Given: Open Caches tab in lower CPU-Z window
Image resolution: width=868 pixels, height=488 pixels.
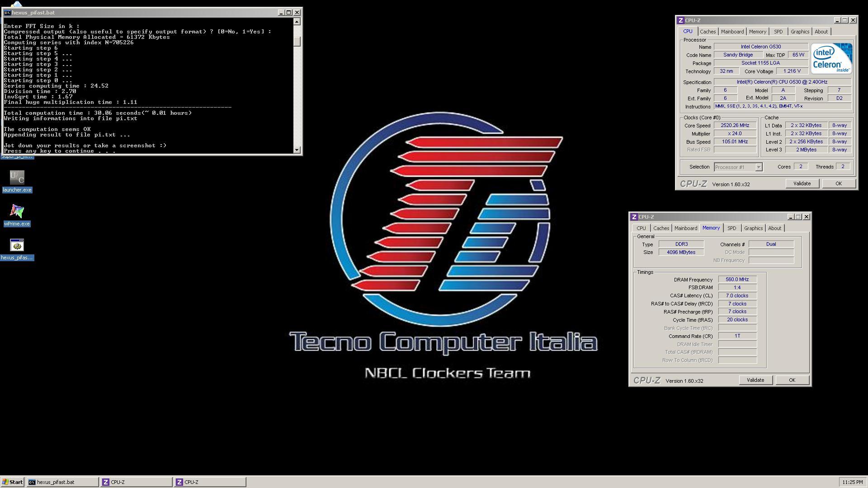Looking at the screenshot, I should (661, 228).
